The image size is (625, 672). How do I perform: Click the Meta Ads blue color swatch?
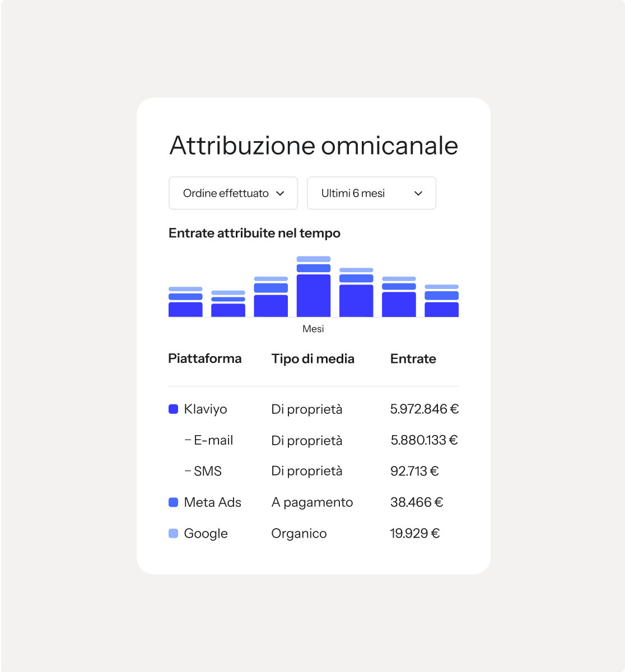pyautogui.click(x=174, y=502)
